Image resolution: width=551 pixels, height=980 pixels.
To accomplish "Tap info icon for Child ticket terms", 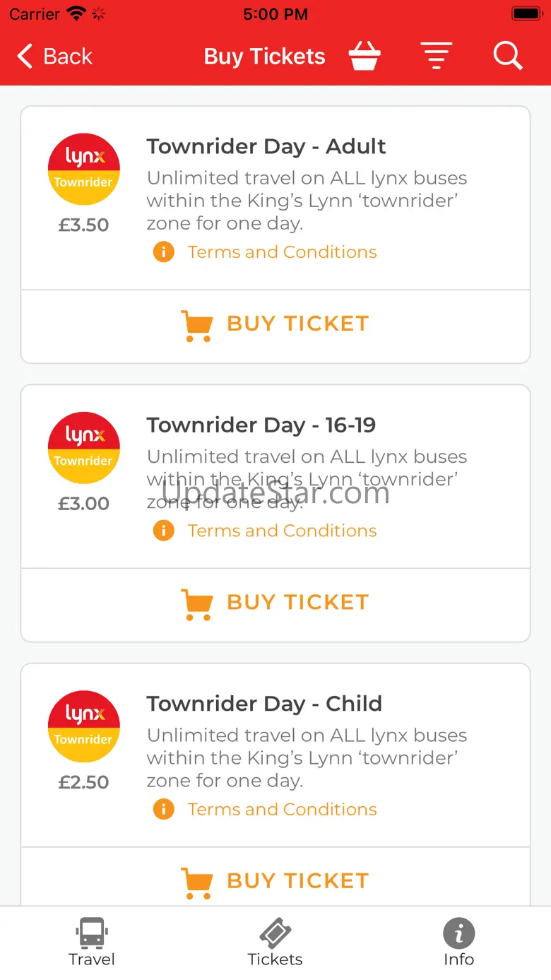I will coord(163,809).
